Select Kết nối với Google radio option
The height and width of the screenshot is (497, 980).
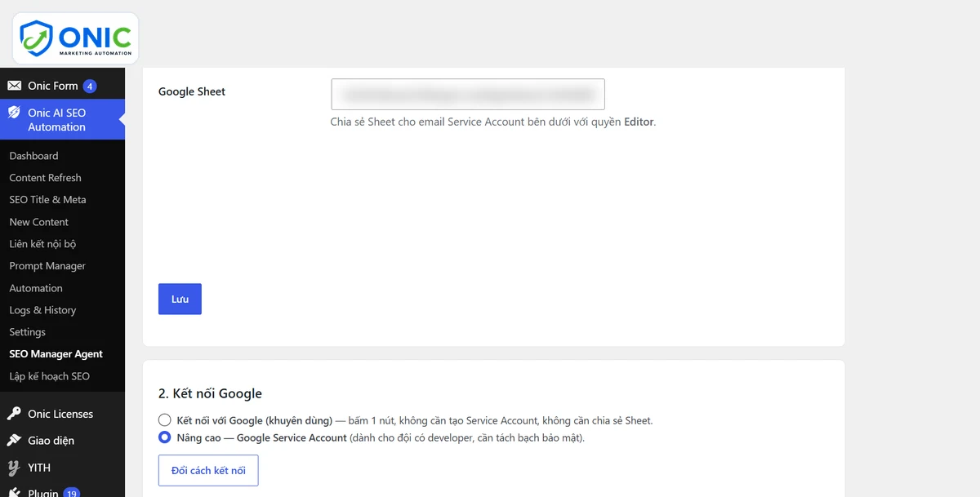[164, 421]
